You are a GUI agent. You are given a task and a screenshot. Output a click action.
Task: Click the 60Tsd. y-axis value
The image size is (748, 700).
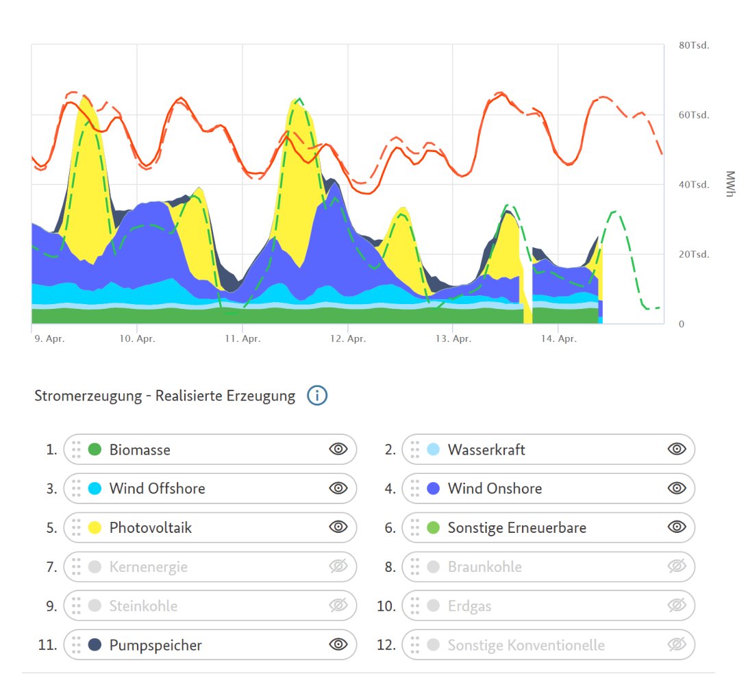click(x=694, y=115)
